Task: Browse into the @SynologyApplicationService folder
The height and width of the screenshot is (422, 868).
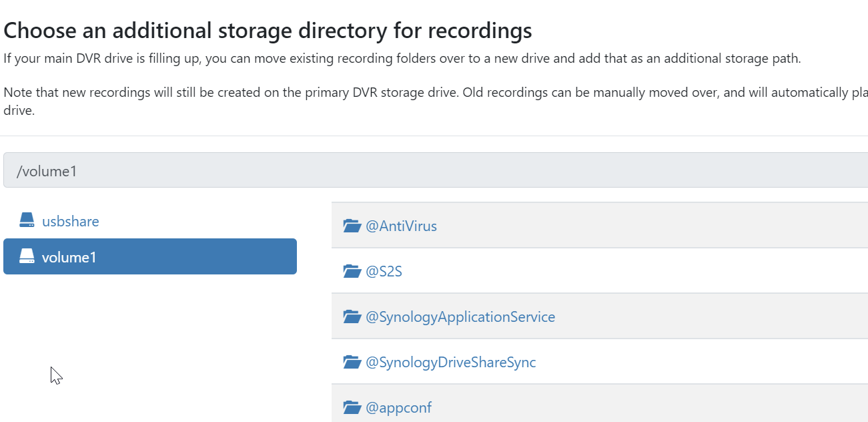Action: point(460,316)
